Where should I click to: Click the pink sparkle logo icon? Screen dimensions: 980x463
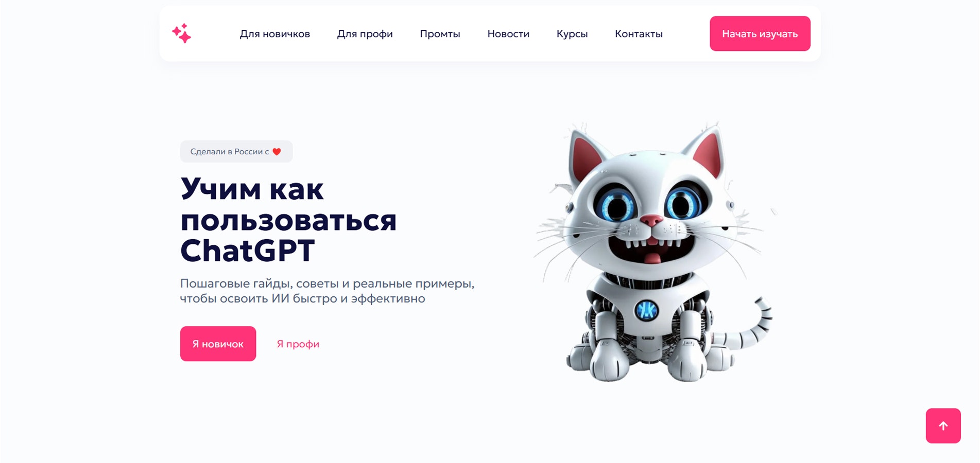click(x=181, y=33)
